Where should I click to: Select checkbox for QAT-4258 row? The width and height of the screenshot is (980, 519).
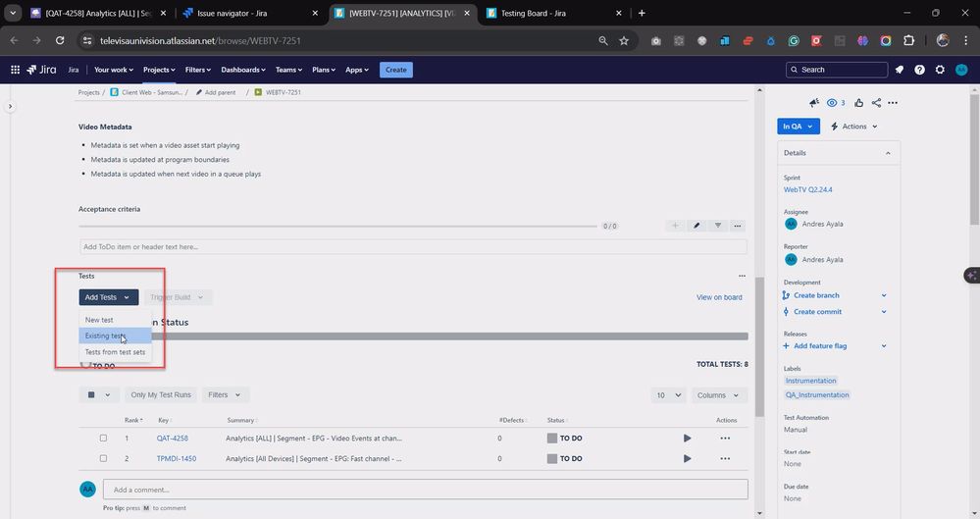tap(103, 439)
